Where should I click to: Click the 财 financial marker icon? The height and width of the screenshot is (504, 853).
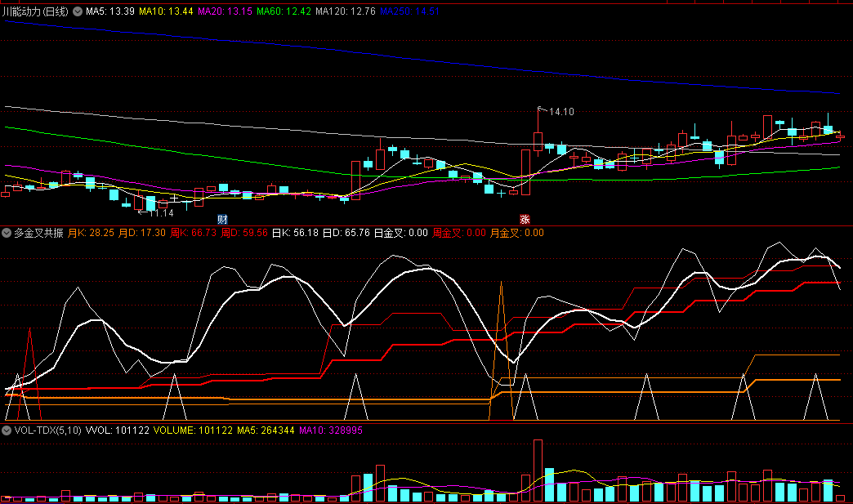pyautogui.click(x=222, y=219)
